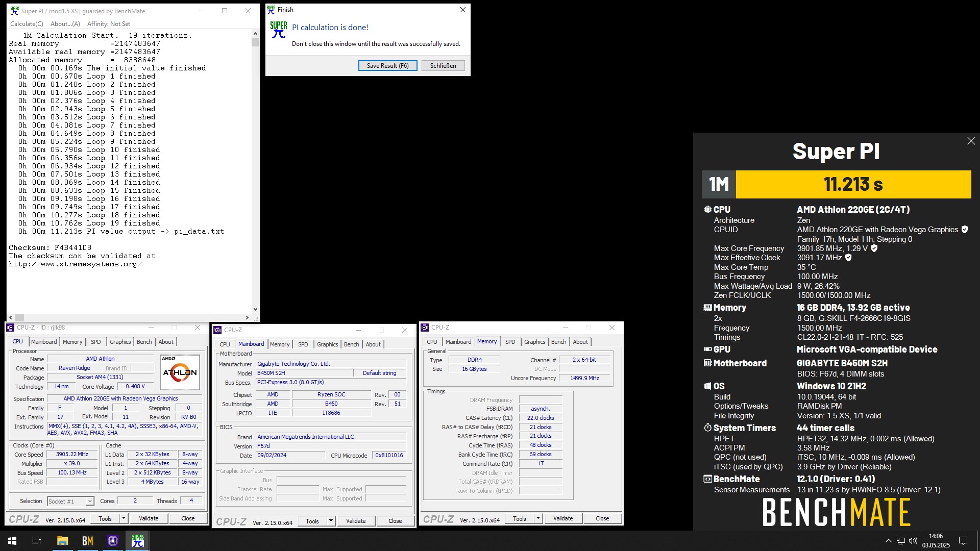Open the volume tray icon
This screenshot has height=551, width=980.
(913, 541)
